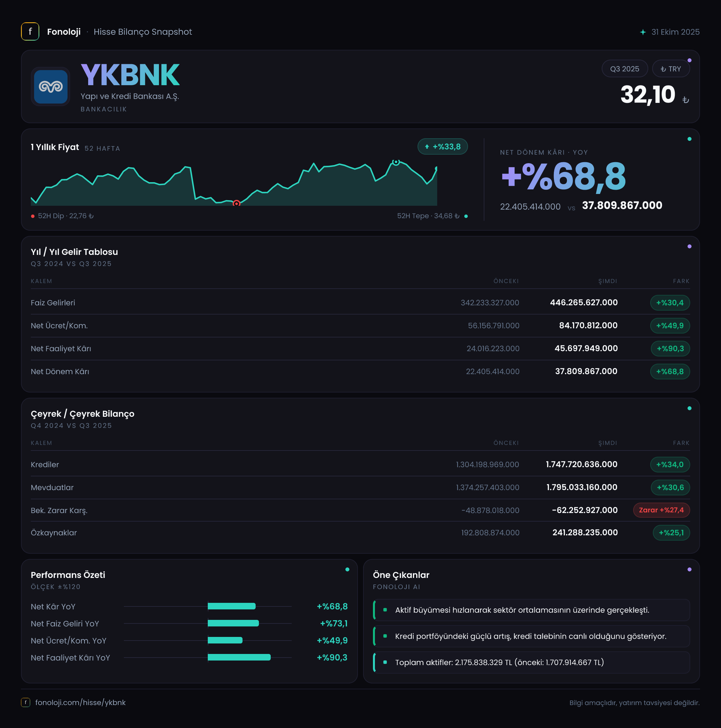Click the lira icon inside the TRY pill
The image size is (721, 728).
[663, 69]
